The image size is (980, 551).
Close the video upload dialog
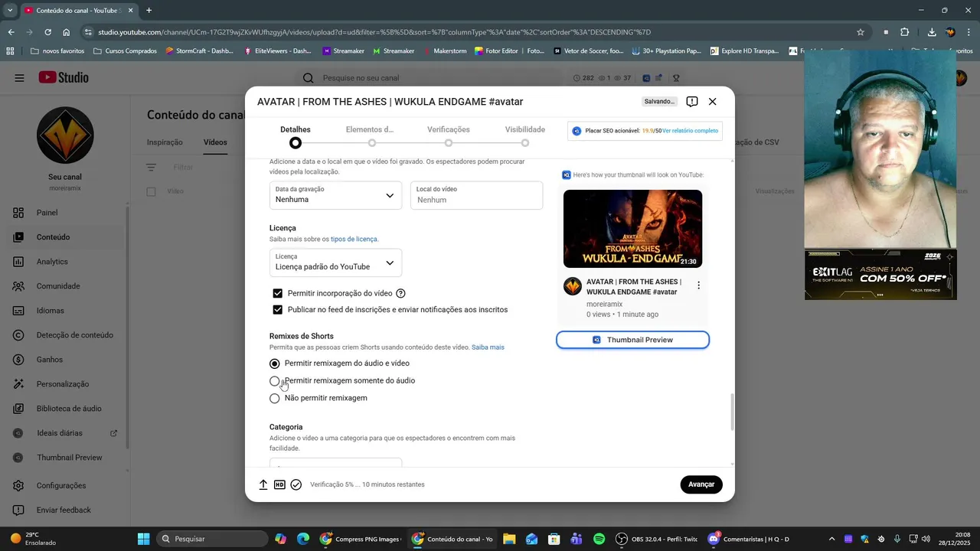tap(713, 102)
